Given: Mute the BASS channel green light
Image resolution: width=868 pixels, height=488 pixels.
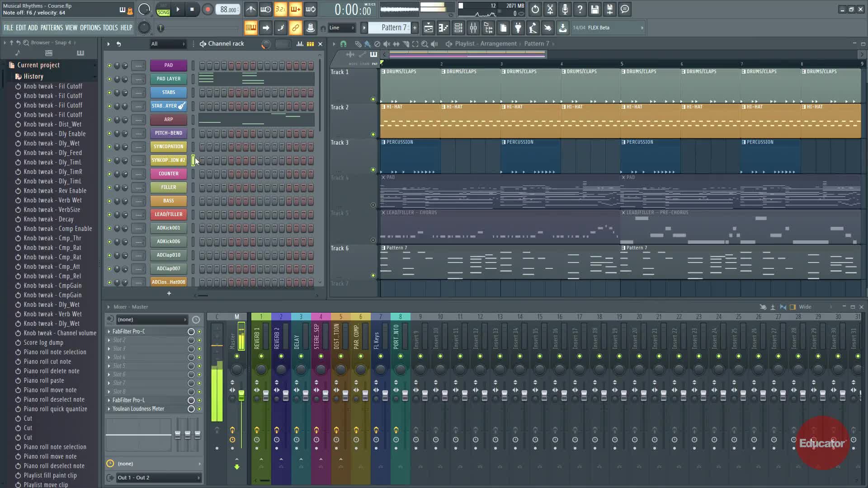Looking at the screenshot, I should (109, 201).
